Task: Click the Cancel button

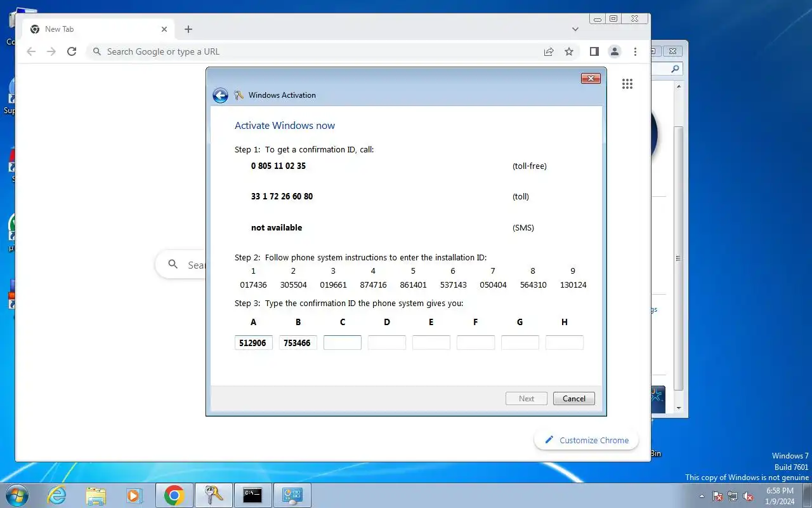Action: (574, 399)
